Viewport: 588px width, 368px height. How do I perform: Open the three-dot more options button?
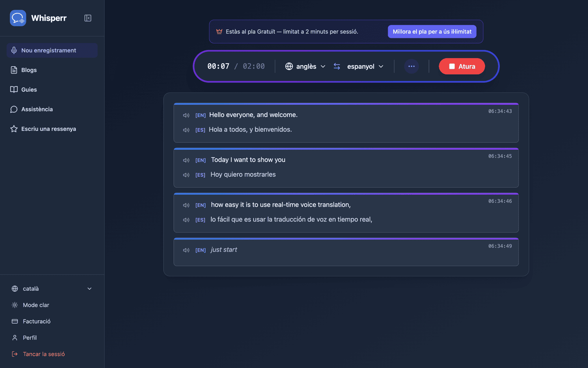click(412, 66)
